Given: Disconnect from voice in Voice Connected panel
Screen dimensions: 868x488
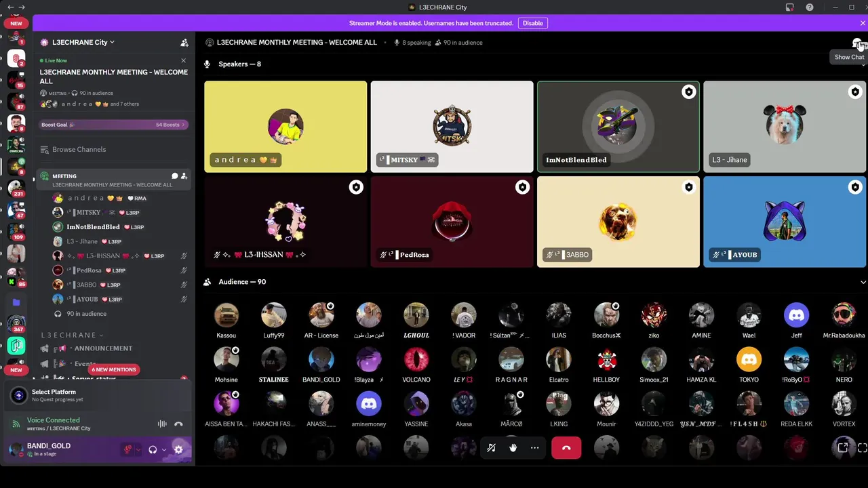Looking at the screenshot, I should click(178, 424).
